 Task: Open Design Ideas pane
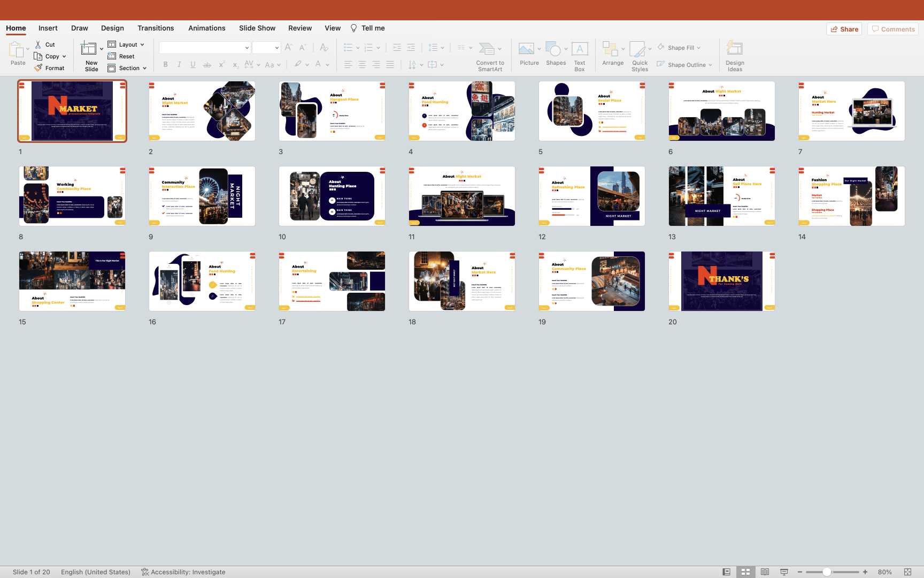[734, 50]
